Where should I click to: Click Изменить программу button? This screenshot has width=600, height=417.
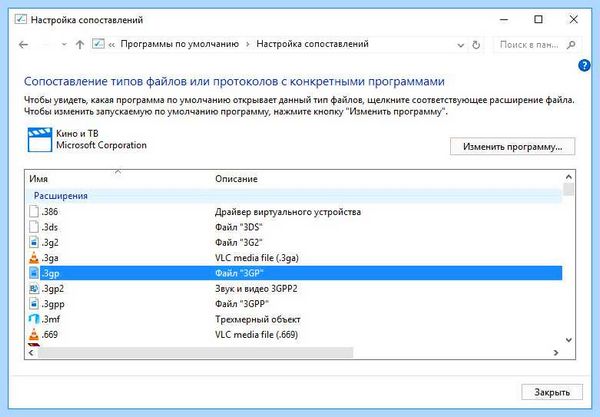tap(512, 147)
